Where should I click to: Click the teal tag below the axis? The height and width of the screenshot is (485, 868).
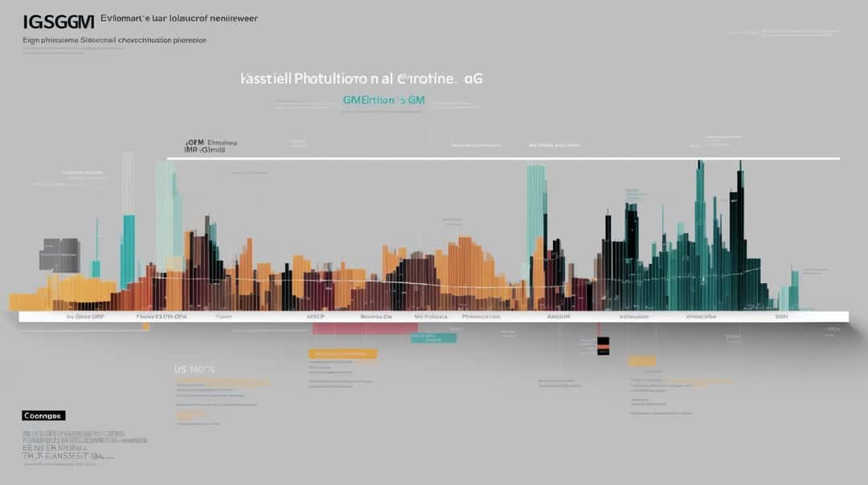pyautogui.click(x=433, y=338)
